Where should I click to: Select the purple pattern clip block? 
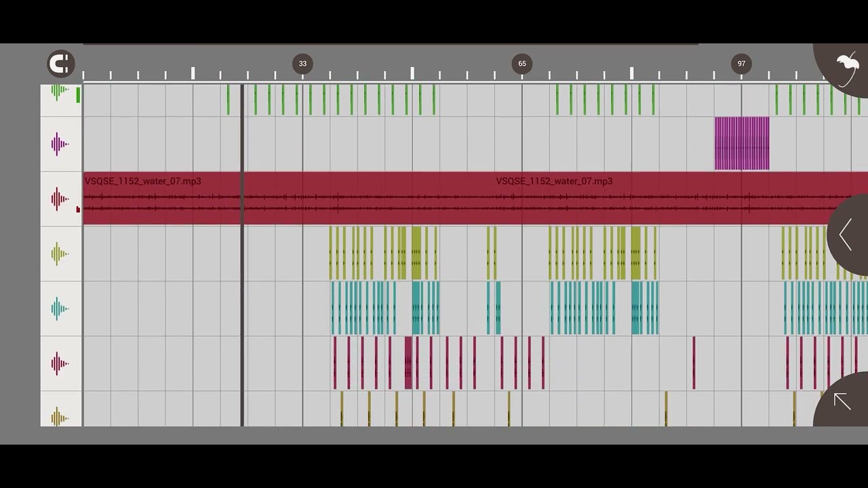tap(742, 143)
